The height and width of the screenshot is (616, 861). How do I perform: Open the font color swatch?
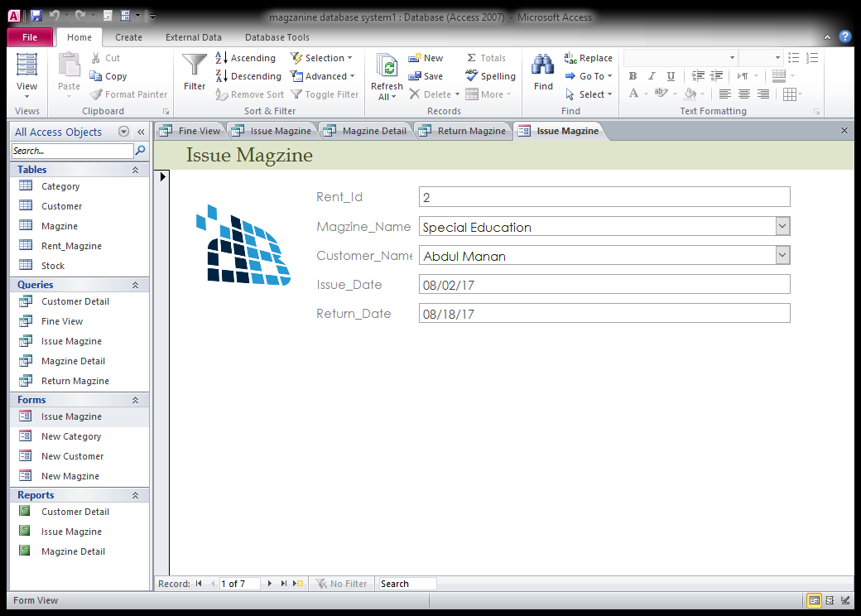click(x=633, y=94)
